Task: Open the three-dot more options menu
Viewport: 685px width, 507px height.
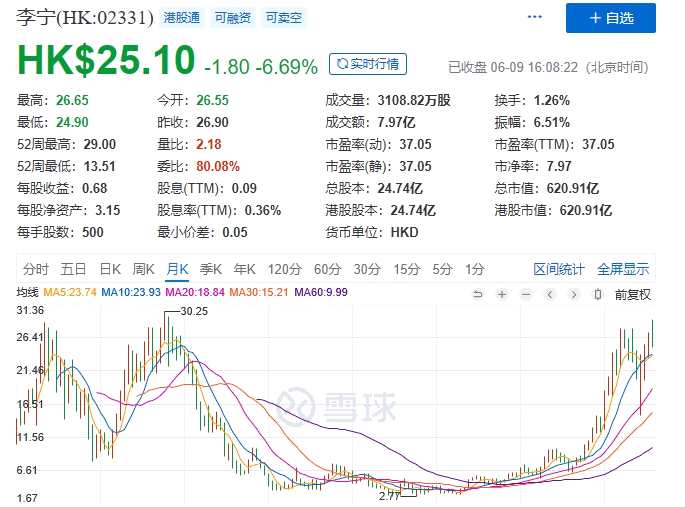Action: [x=534, y=17]
